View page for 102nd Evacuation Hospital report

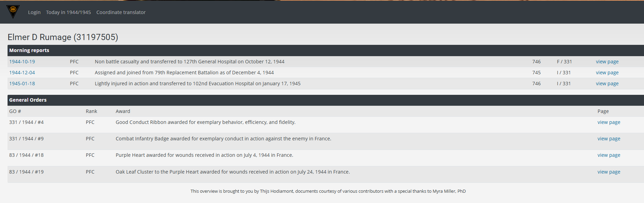pos(607,84)
